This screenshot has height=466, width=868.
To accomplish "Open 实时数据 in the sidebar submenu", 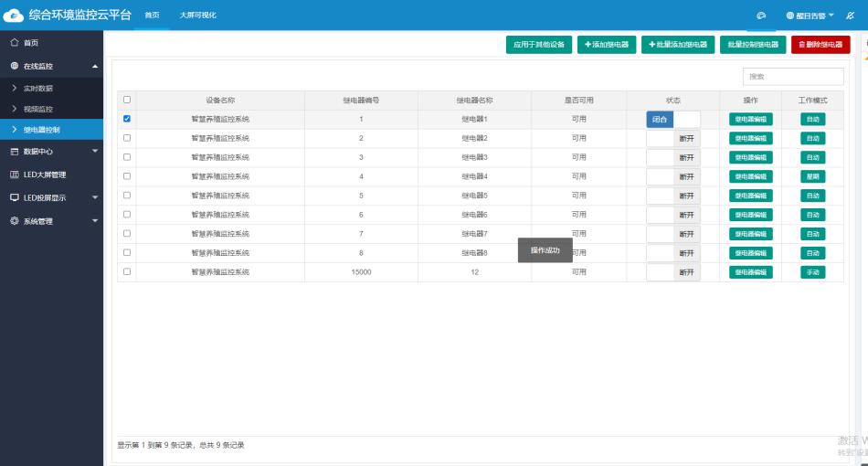I will click(x=38, y=88).
